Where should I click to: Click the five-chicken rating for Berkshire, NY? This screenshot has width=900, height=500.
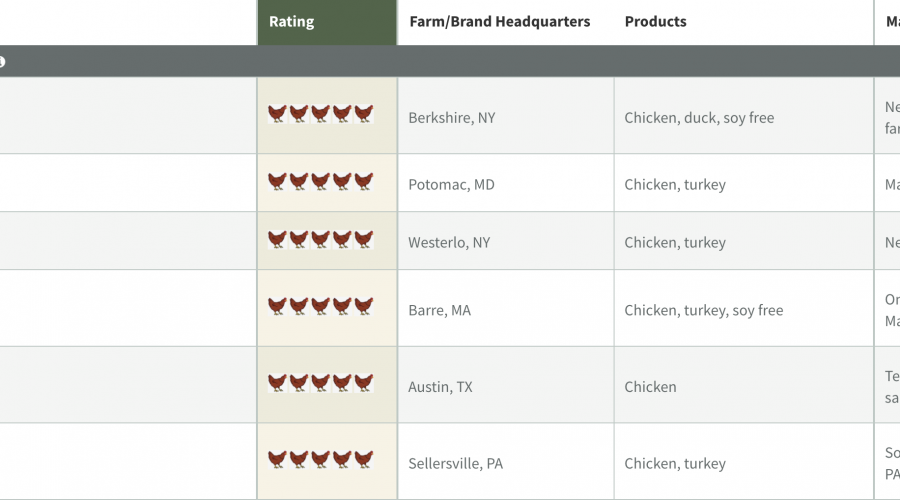tap(320, 114)
